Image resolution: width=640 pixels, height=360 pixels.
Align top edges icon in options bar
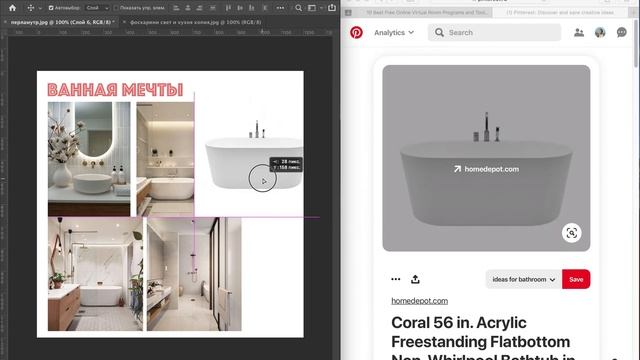pos(228,8)
